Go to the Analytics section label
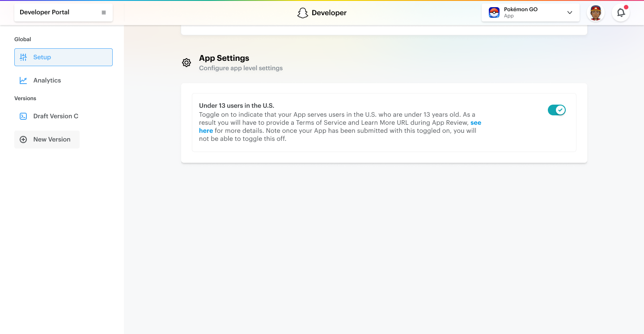Viewport: 644px width, 334px height. 47,80
